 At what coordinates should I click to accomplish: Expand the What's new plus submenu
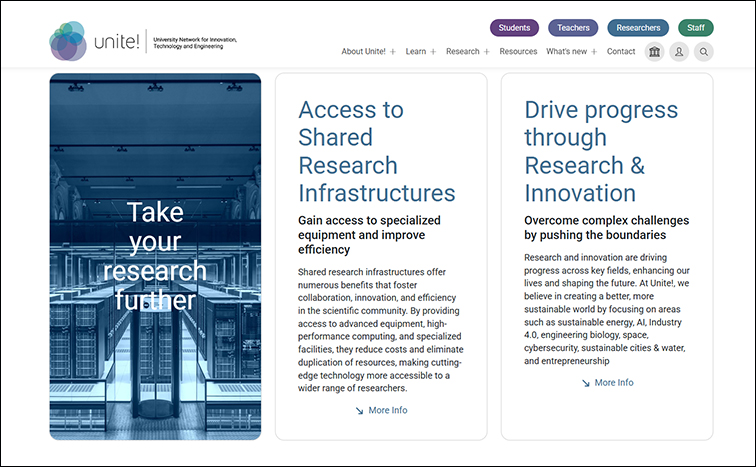[594, 52]
